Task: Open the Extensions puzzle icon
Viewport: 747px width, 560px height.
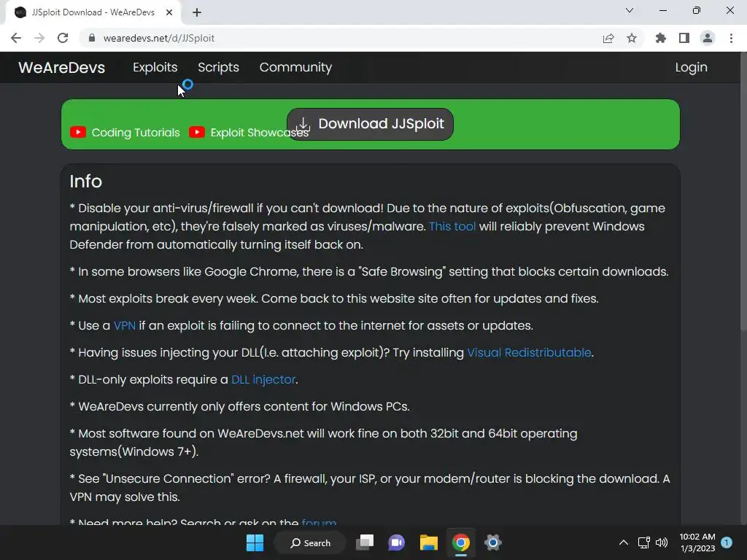Action: 661,38
